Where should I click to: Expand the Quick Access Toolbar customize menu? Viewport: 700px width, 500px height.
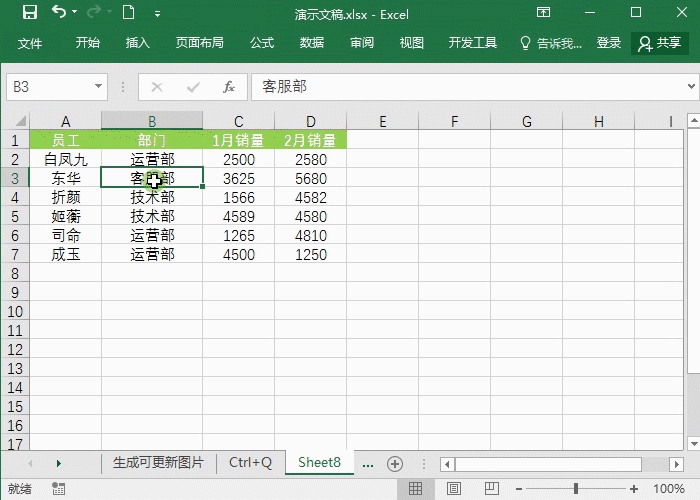point(158,14)
